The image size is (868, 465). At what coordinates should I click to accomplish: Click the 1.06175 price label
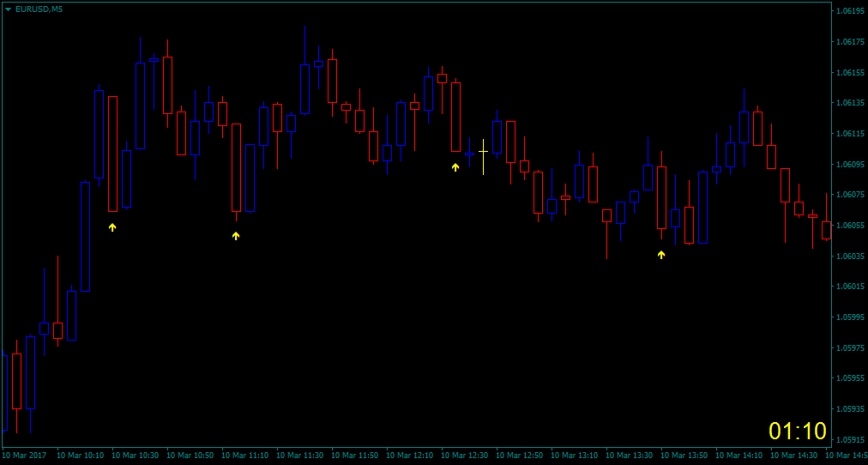(x=852, y=41)
